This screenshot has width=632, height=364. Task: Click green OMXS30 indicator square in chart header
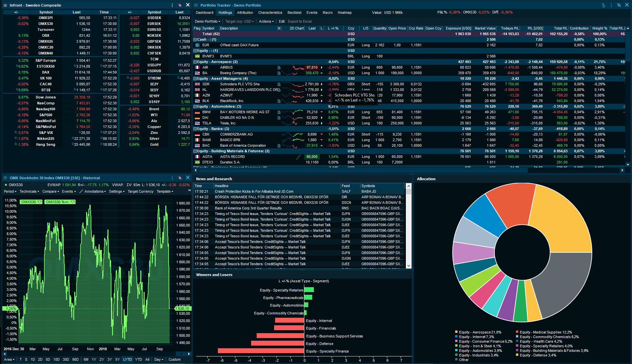pos(6,185)
